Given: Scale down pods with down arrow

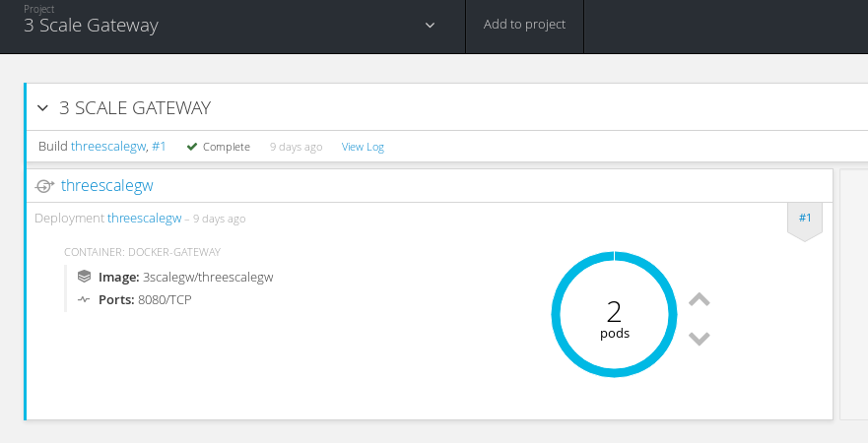Looking at the screenshot, I should pyautogui.click(x=700, y=338).
